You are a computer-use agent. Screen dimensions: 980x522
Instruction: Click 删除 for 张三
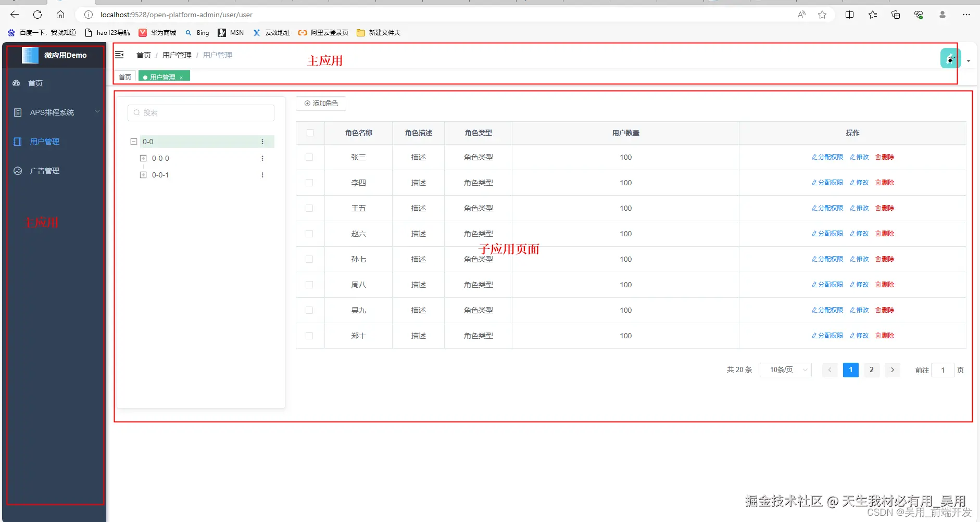click(x=885, y=157)
